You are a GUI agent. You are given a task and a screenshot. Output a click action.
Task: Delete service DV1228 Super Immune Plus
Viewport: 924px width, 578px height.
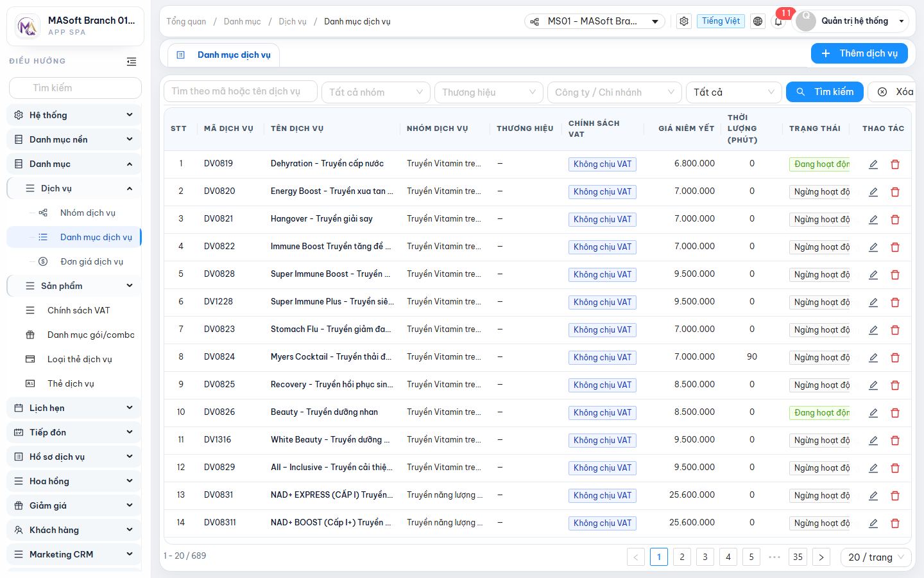pos(895,302)
